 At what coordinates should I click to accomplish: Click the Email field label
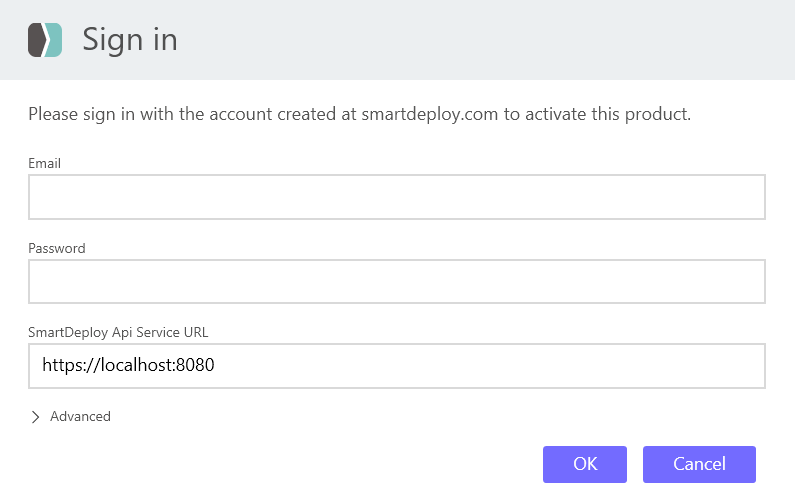pyautogui.click(x=44, y=163)
